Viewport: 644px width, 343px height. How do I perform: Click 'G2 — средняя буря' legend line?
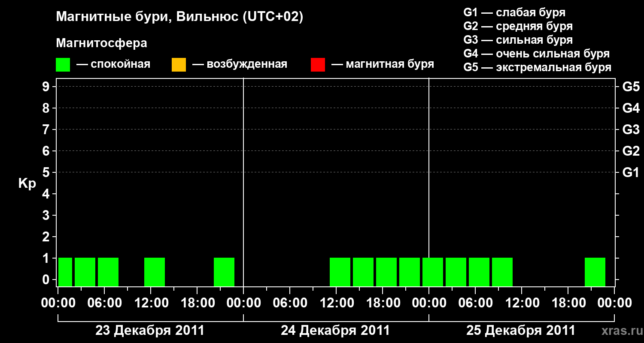(x=518, y=26)
